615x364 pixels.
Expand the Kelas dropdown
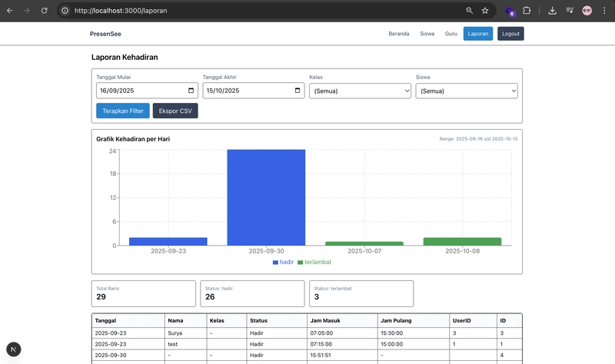click(x=360, y=91)
